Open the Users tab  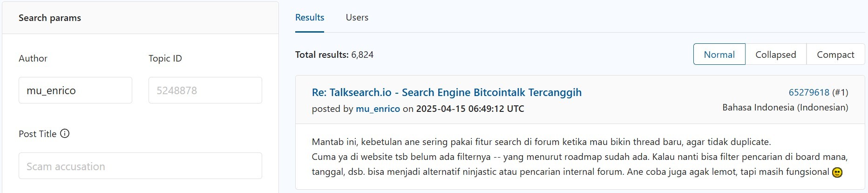[357, 18]
